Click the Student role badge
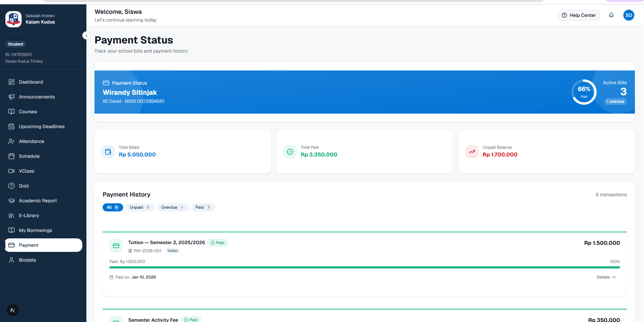The width and height of the screenshot is (644, 322). pos(16,44)
